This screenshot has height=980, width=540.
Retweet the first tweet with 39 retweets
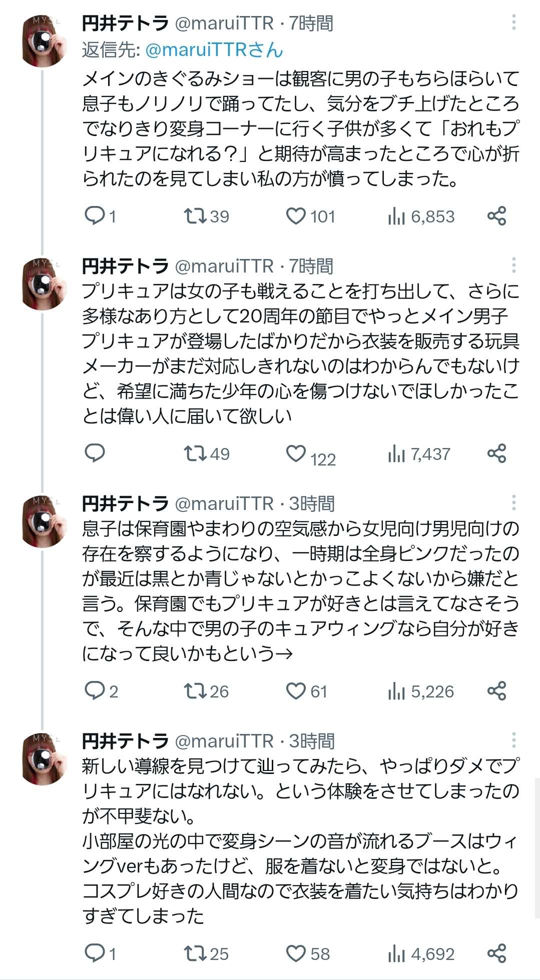195,216
